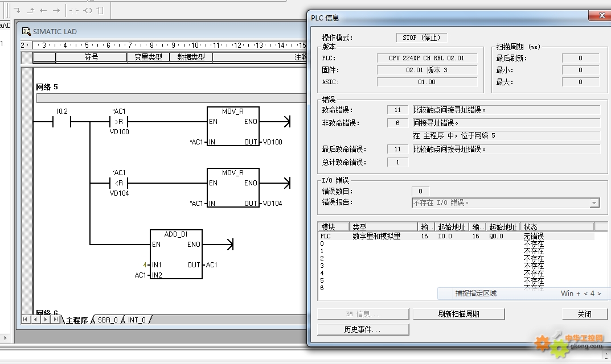Click the line-up toolbar icon

coord(30,10)
